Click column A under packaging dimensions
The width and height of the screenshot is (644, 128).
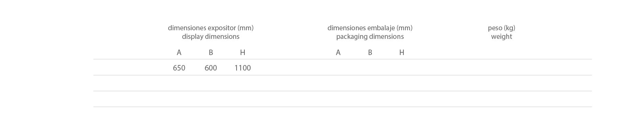tap(338, 52)
